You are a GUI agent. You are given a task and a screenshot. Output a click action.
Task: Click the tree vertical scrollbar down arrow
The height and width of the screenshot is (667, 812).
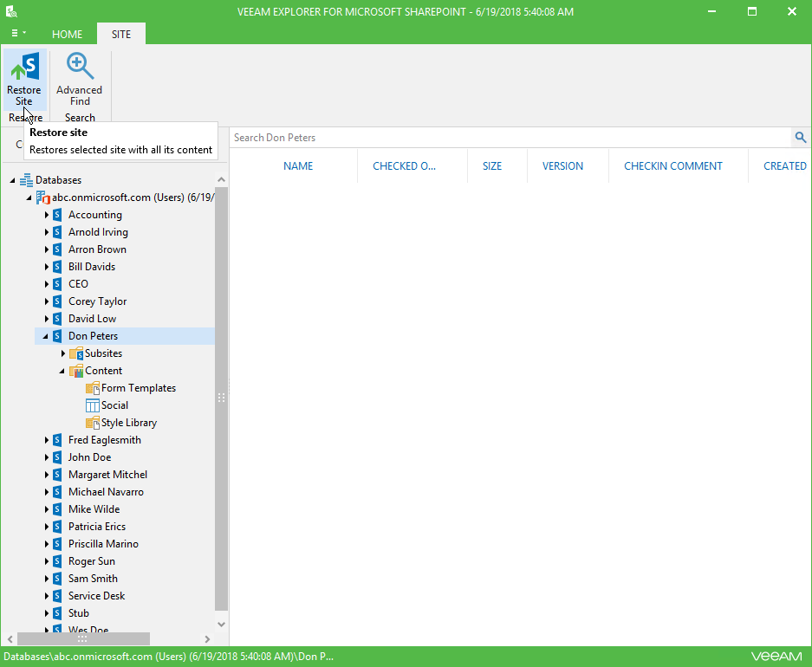coord(221,624)
